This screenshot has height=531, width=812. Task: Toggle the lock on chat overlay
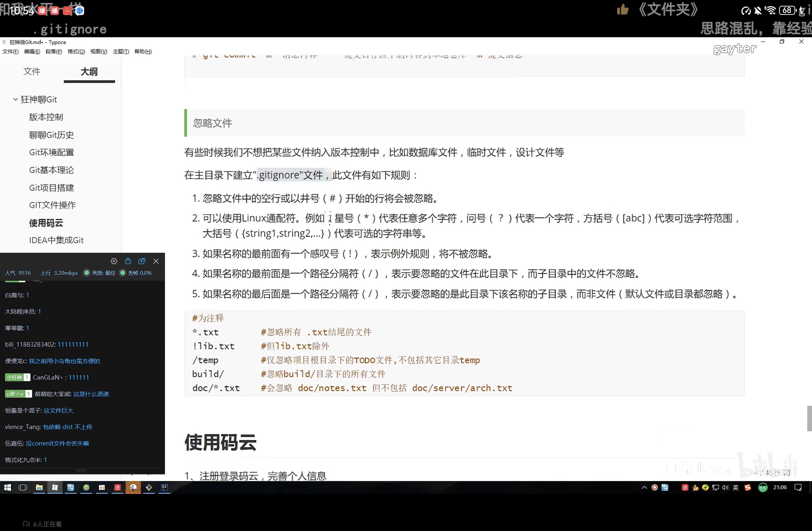[x=128, y=261]
